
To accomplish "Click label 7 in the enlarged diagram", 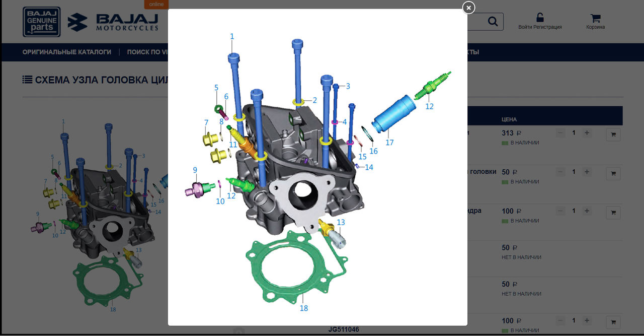I will coord(206,122).
